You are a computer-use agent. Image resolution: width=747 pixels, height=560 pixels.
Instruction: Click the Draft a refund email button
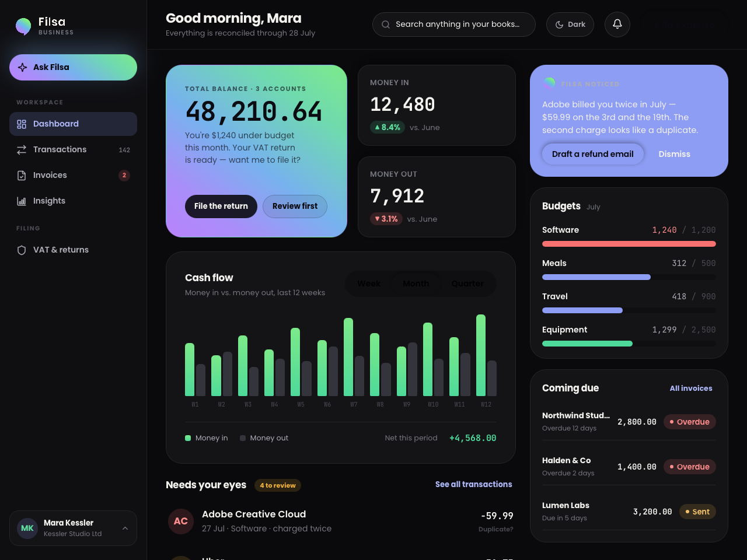pos(592,154)
